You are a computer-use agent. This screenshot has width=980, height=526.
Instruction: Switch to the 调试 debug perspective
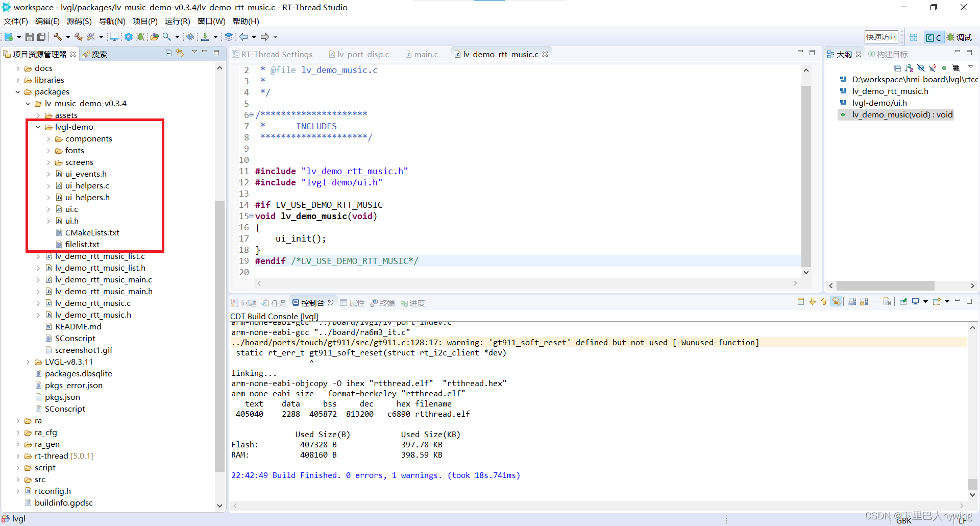(959, 37)
